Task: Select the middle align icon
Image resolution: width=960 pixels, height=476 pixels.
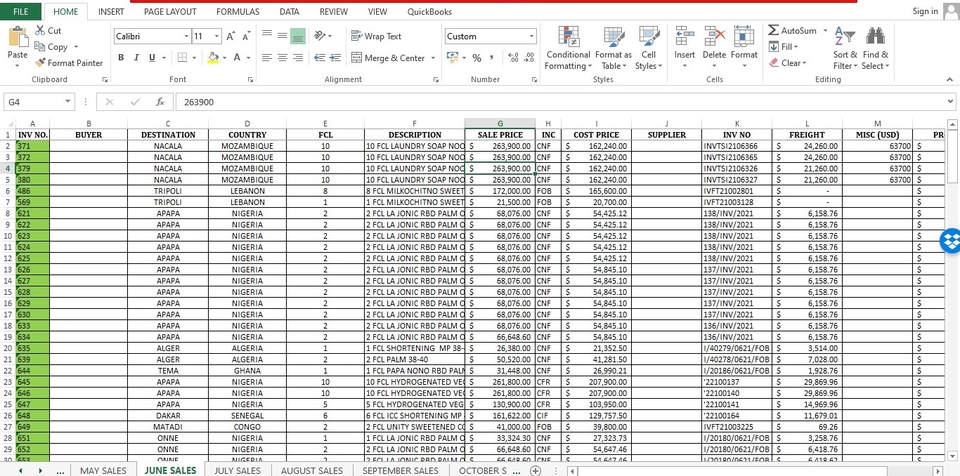Action: point(282,36)
